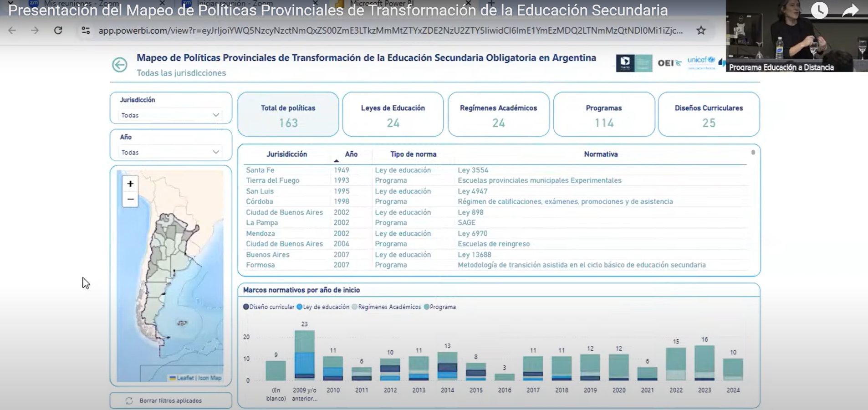The width and height of the screenshot is (868, 410).
Task: Click the Año column sort arrow
Action: click(336, 161)
